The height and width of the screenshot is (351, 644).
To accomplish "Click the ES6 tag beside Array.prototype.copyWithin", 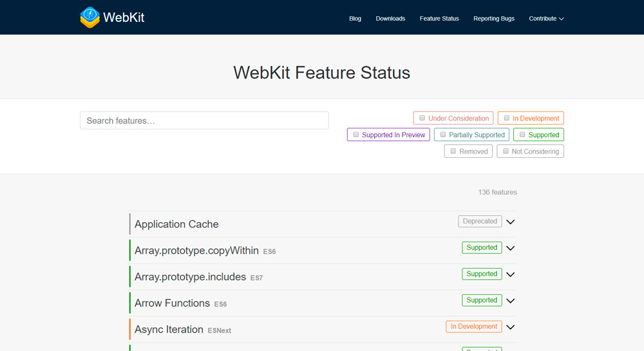I will (x=269, y=252).
